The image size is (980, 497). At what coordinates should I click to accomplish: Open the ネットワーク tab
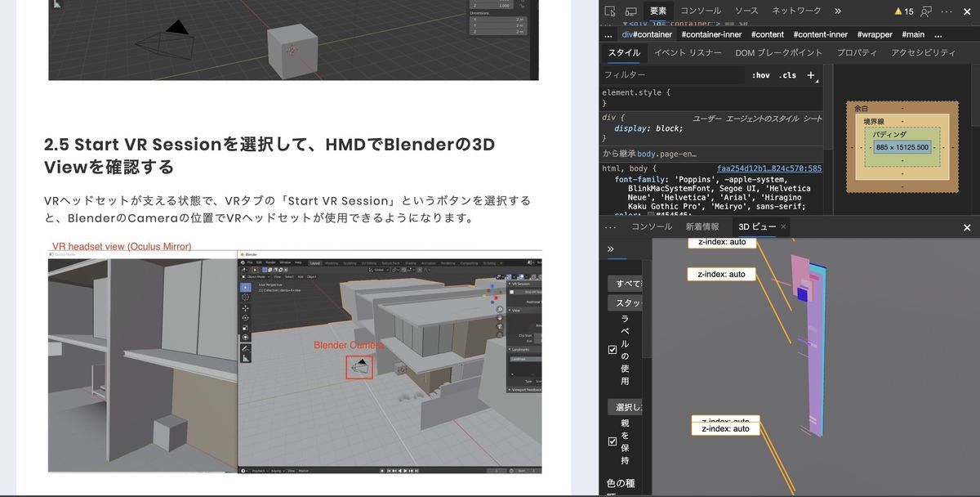[x=796, y=11]
